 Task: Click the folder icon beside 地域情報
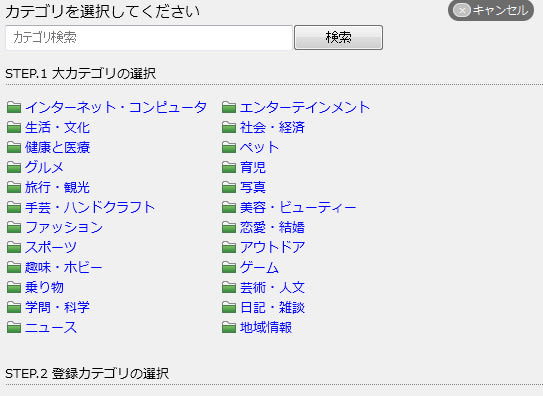[x=229, y=327]
